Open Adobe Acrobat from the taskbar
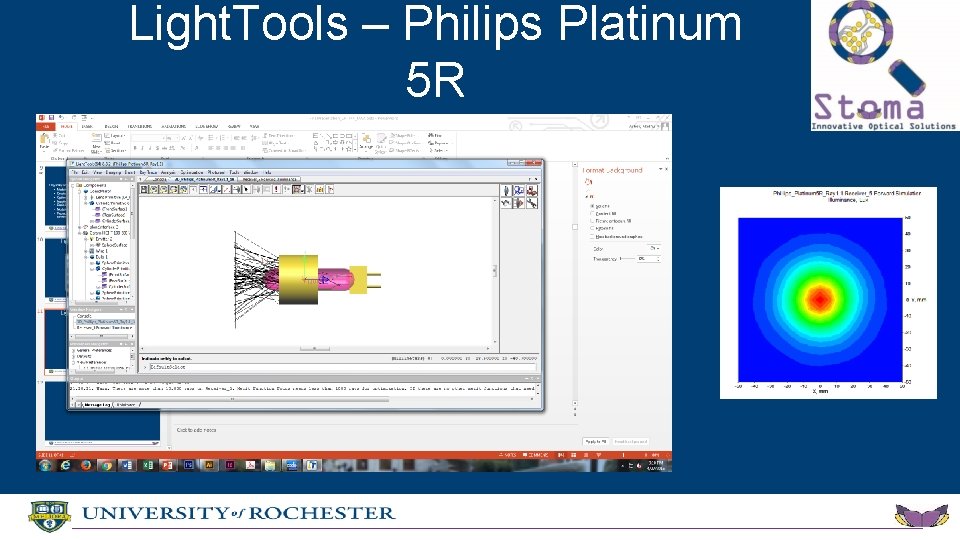The image size is (960, 540). tap(250, 465)
